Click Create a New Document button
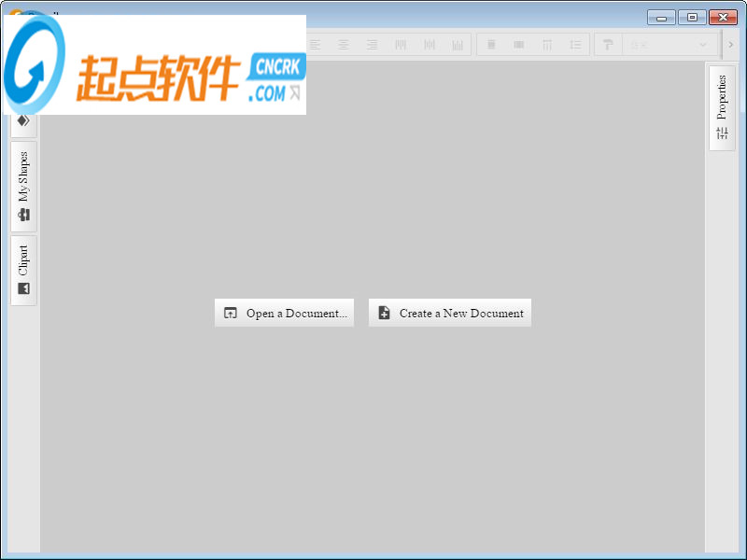The width and height of the screenshot is (747, 560). point(450,313)
